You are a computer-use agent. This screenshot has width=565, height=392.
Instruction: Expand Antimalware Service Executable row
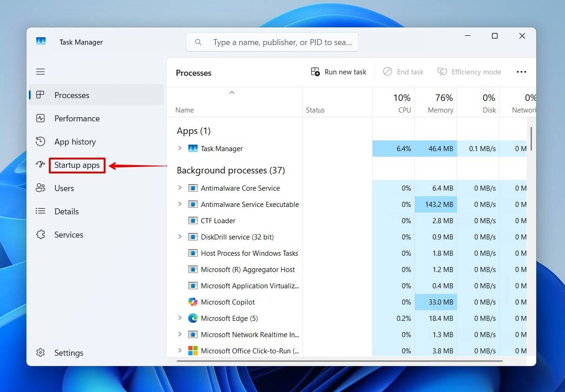(180, 204)
